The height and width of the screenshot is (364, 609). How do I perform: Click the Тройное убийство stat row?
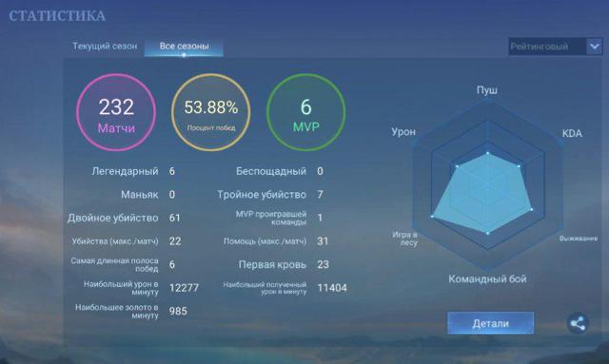click(x=270, y=195)
